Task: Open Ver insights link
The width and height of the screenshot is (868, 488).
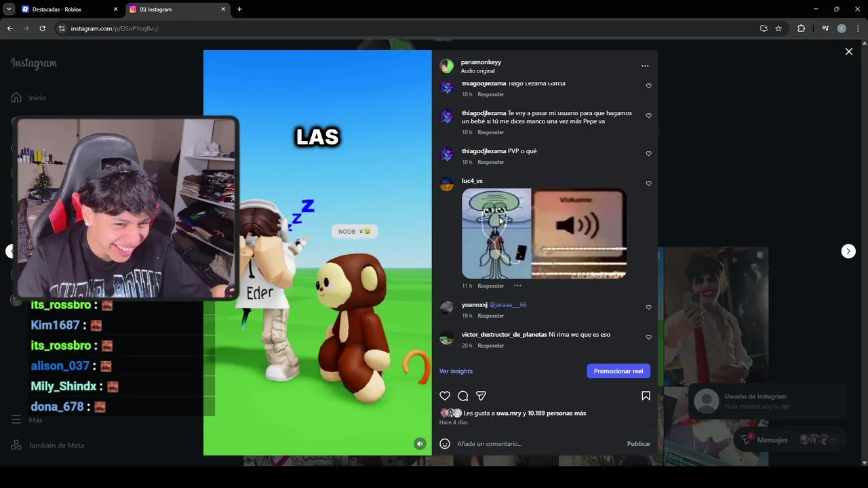Action: (456, 371)
